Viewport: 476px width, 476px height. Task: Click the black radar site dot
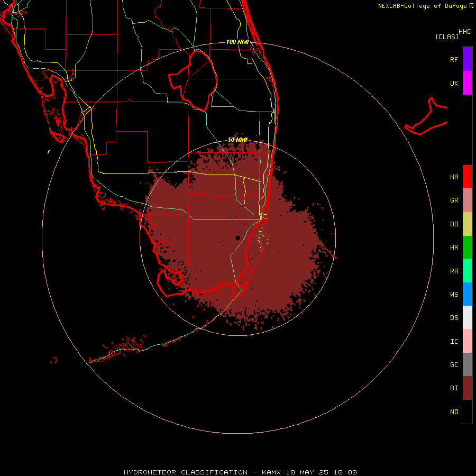(237, 237)
